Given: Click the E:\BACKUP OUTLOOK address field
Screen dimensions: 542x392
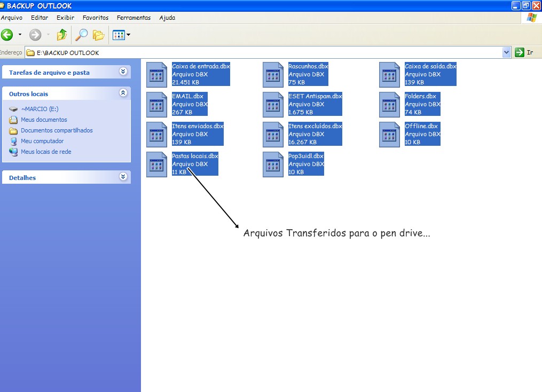Looking at the screenshot, I should coord(264,52).
